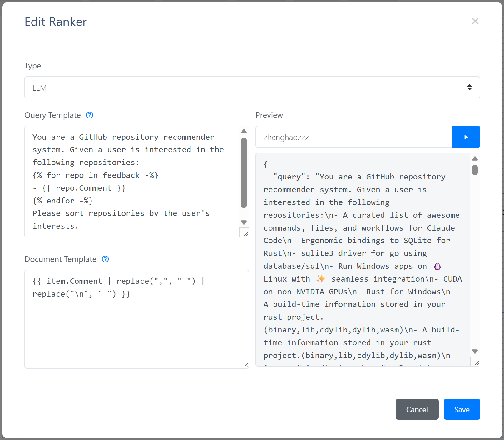The image size is (504, 440).
Task: Run the preview with the play button
Action: 466,137
